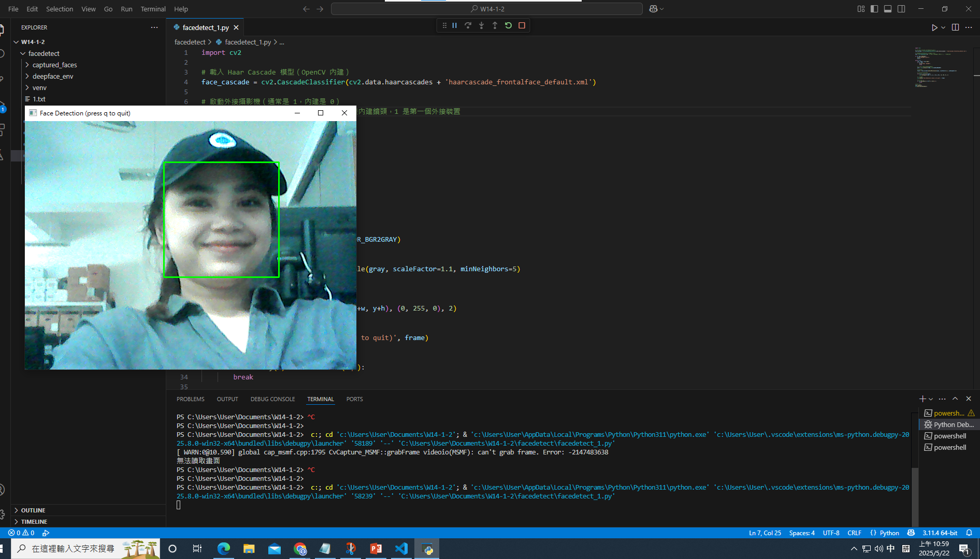Toggle the secondary side bar
The height and width of the screenshot is (559, 980).
(x=901, y=9)
